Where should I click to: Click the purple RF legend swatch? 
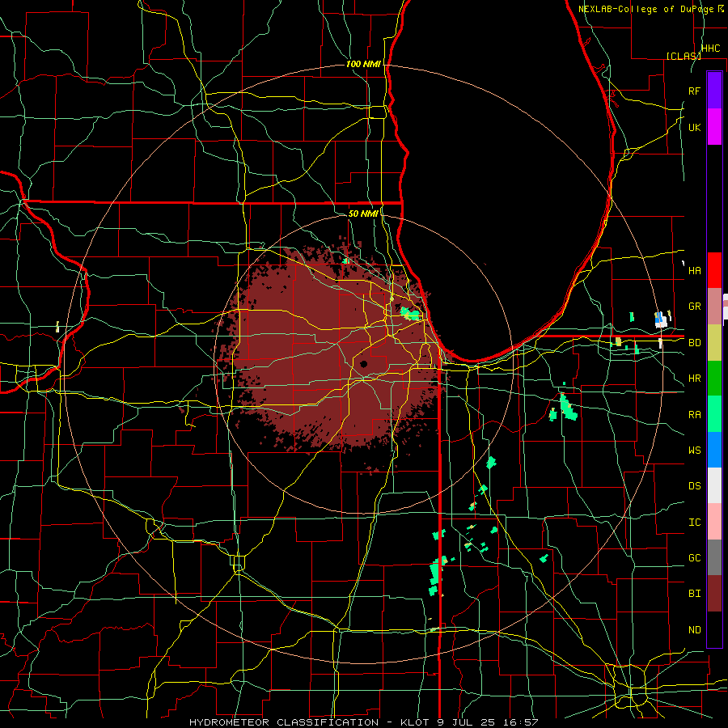click(714, 91)
